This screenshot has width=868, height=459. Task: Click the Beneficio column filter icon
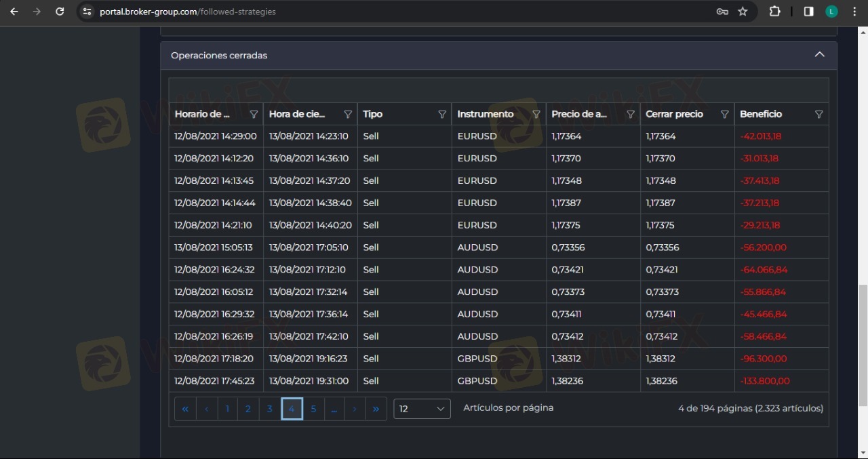818,115
